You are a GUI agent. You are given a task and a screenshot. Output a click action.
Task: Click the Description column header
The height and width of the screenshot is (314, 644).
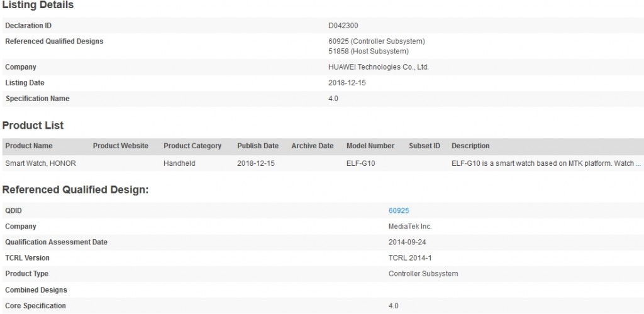coord(470,146)
